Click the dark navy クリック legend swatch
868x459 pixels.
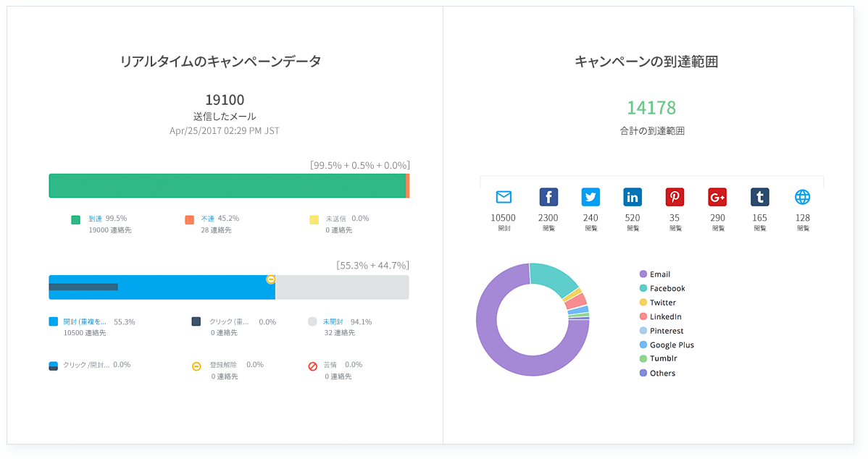coord(196,321)
